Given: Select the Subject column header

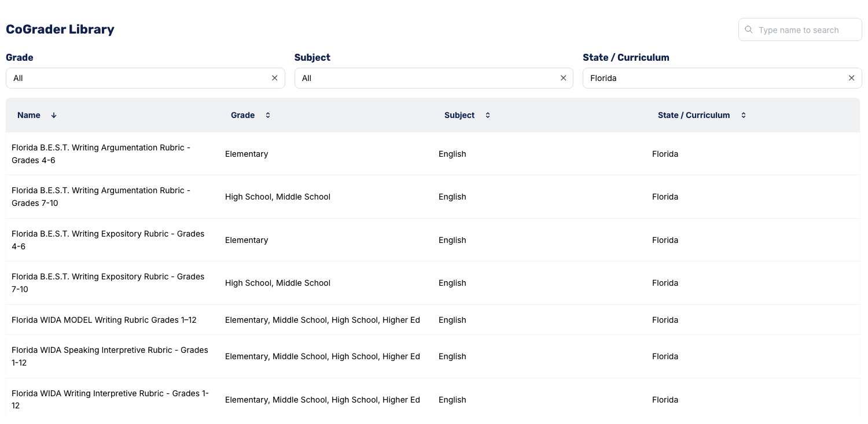Looking at the screenshot, I should click(459, 115).
